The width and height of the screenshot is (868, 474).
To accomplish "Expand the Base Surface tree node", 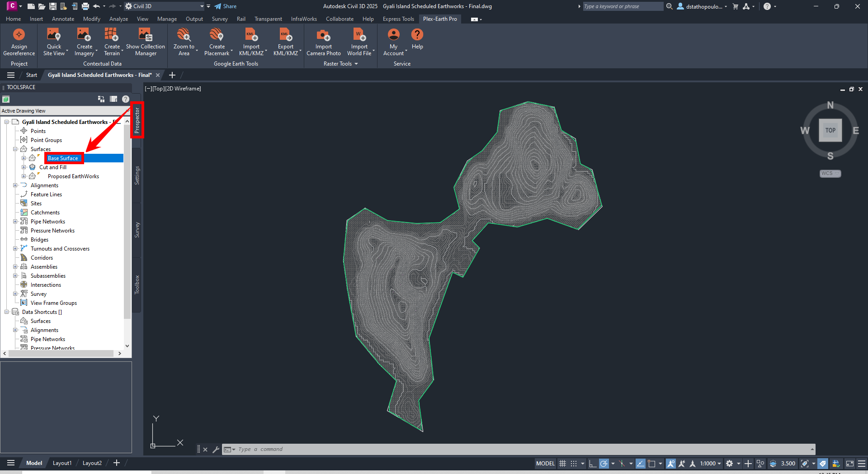I will click(x=24, y=158).
